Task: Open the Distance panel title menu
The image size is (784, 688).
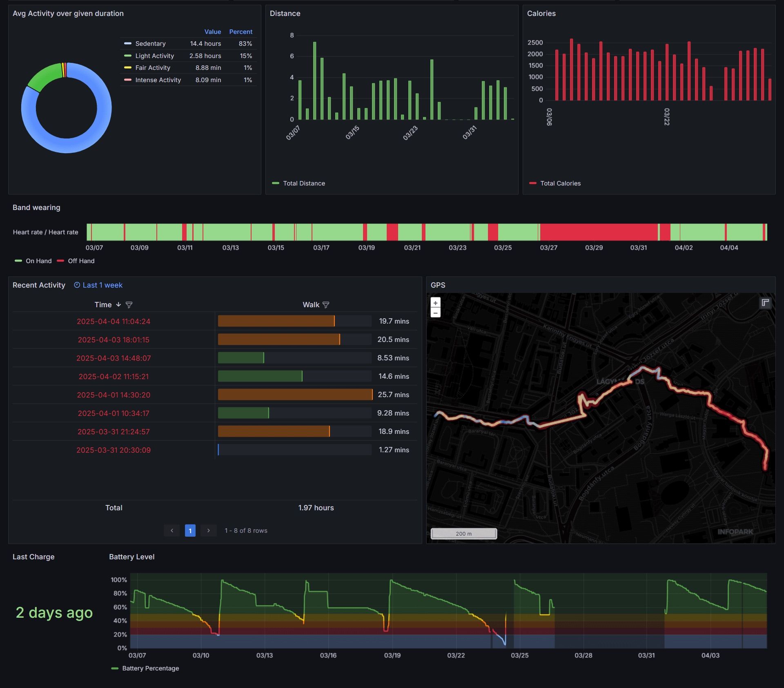Action: click(285, 13)
